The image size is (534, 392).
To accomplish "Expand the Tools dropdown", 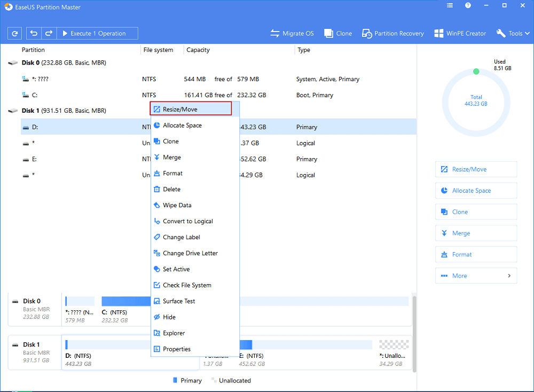I will [512, 33].
